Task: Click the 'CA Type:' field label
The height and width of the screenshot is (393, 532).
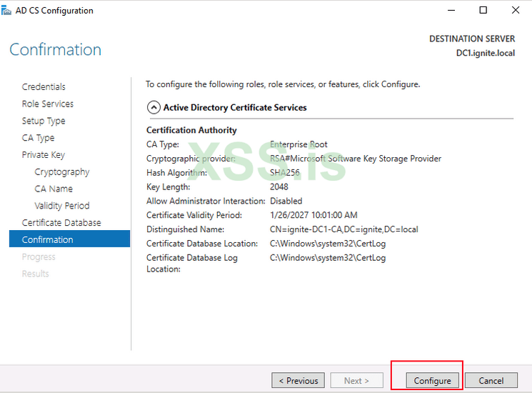Action: 163,144
